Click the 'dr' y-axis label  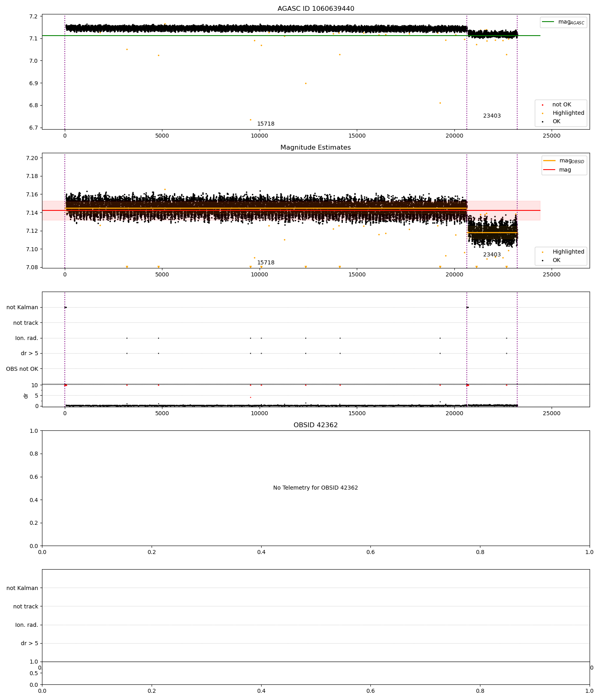click(26, 396)
